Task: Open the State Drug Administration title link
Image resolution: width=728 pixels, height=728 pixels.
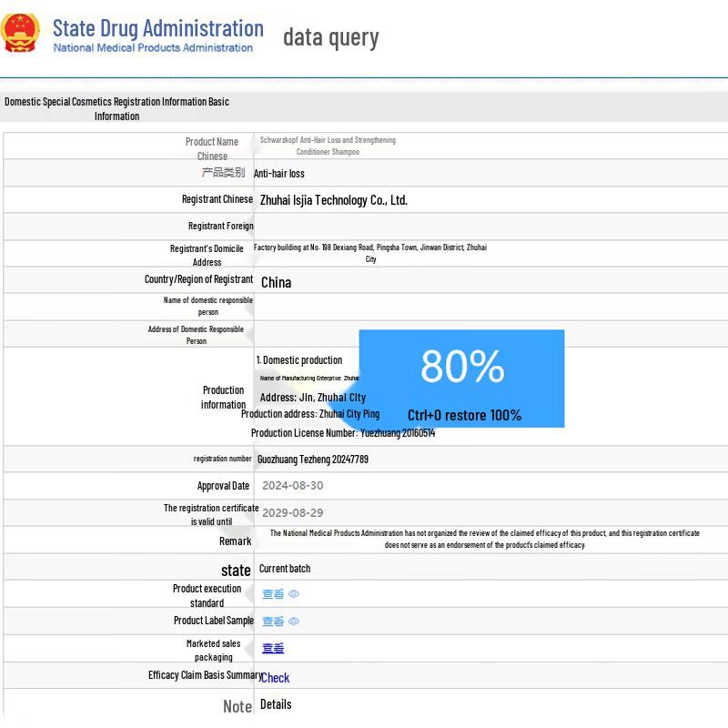Action: (157, 28)
